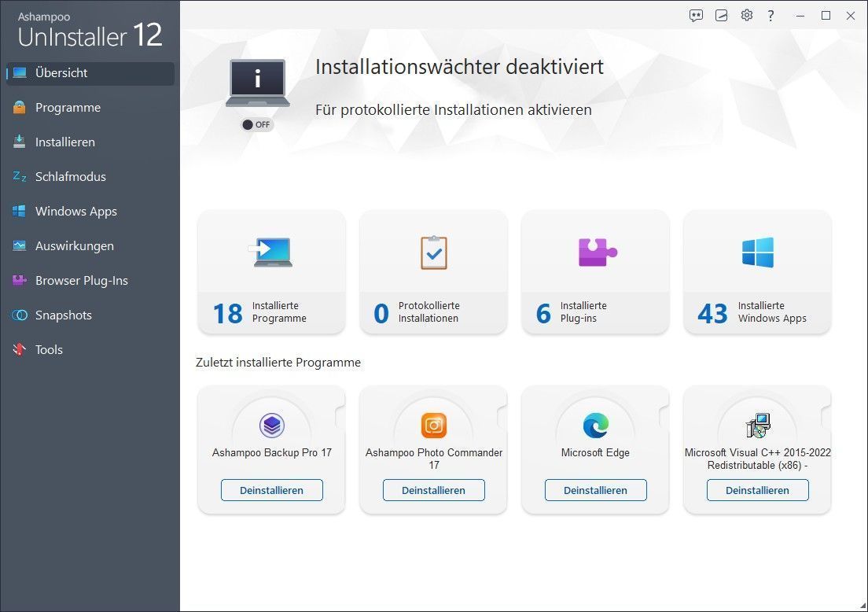Uninstall Ashampoo Photo Commander 17
This screenshot has height=612, width=868.
pyautogui.click(x=433, y=490)
